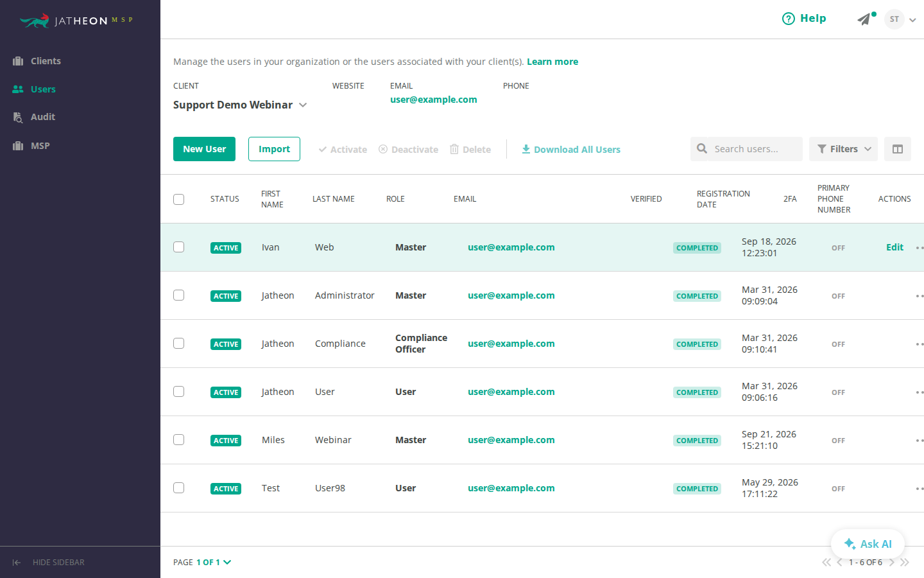
Task: Select the Jatheon Compliance row checkbox
Action: (x=179, y=344)
